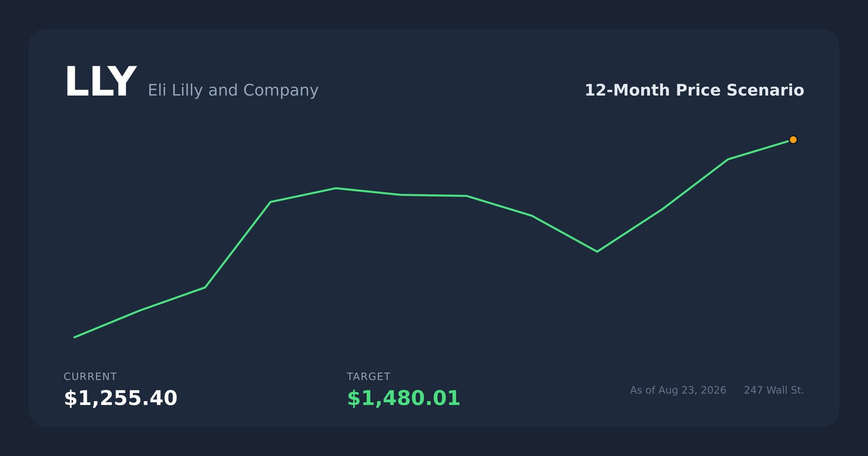Image resolution: width=868 pixels, height=456 pixels.
Task: Click the first gentle bend near chart start
Action: [140, 311]
